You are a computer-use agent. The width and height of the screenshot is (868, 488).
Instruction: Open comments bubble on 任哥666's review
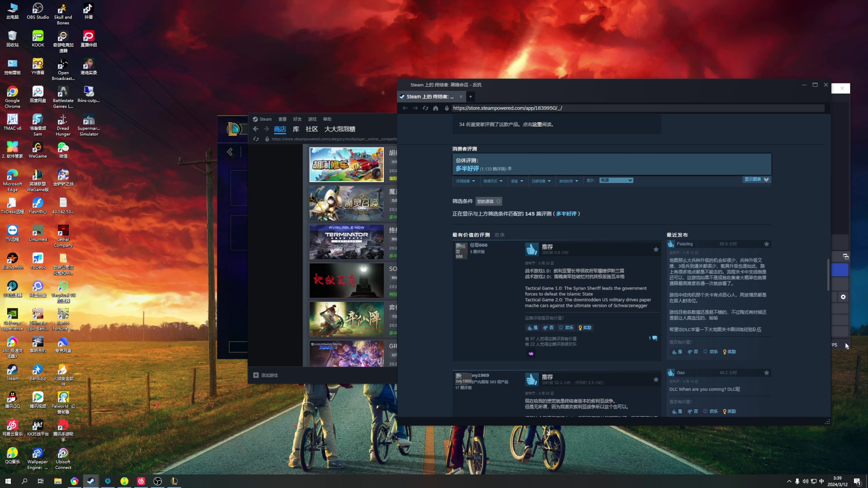pyautogui.click(x=653, y=338)
